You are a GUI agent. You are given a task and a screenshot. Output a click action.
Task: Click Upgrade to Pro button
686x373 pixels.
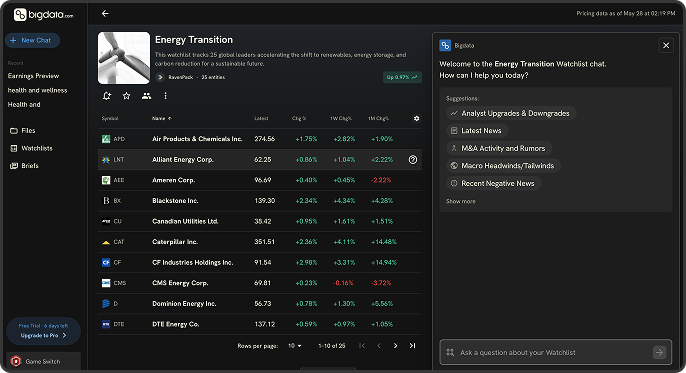click(x=43, y=335)
